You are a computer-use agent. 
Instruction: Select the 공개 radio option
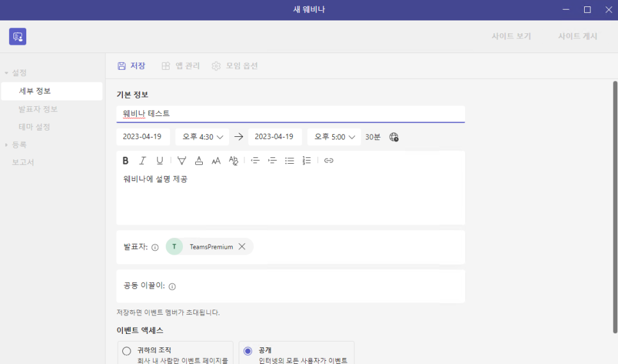click(x=248, y=351)
